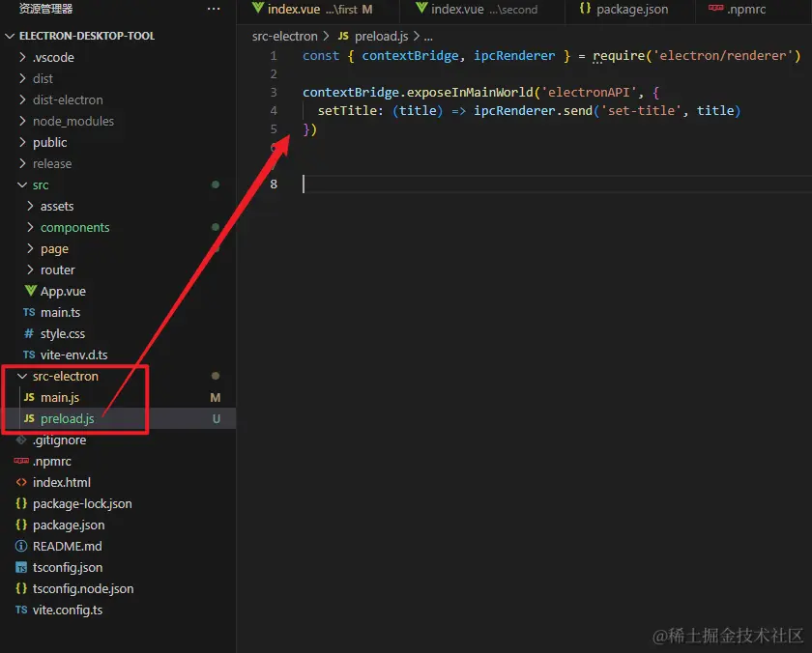
Task: Click the JS icon of preload.js in tree
Action: coord(29,418)
